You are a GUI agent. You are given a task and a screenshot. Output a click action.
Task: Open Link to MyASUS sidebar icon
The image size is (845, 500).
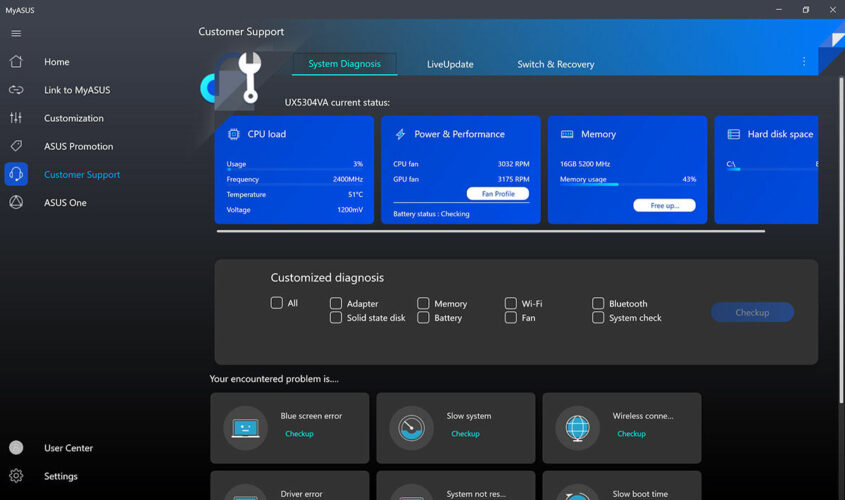(16, 90)
